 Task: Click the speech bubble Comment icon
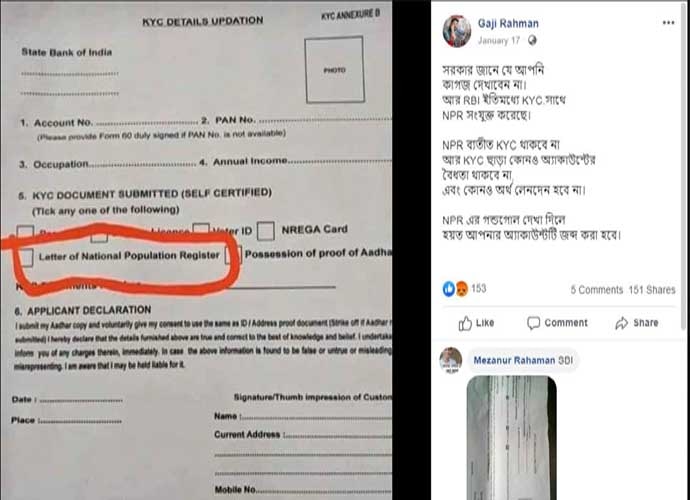(533, 323)
